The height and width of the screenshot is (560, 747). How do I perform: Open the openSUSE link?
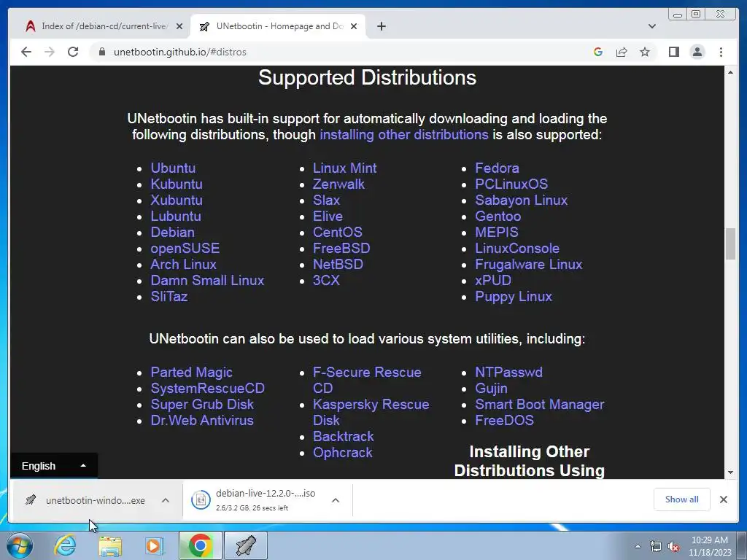click(185, 249)
